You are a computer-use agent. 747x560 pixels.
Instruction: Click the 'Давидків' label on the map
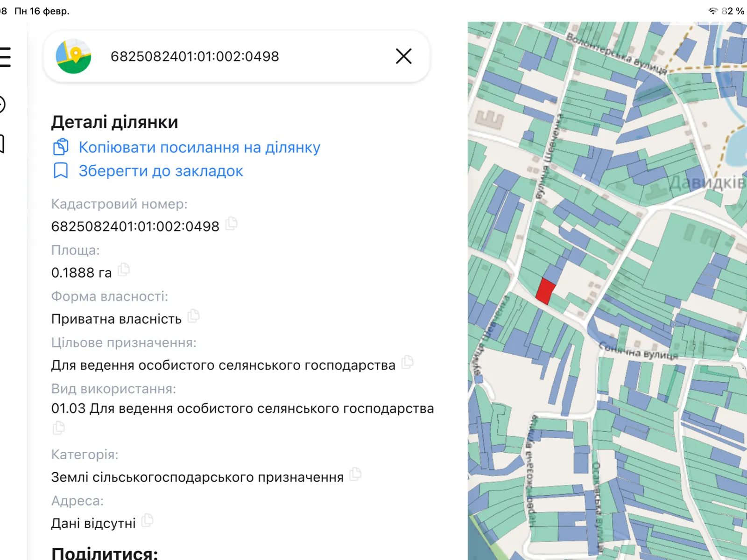point(707,183)
